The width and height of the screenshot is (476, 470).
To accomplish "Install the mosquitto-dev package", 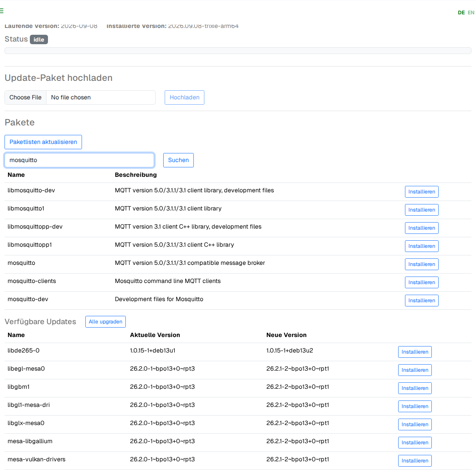I will [422, 301].
